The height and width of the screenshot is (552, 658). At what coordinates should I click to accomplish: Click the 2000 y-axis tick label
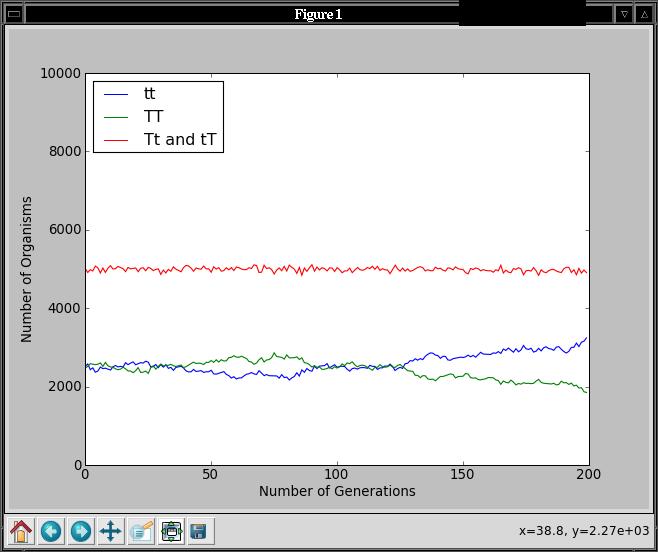[x=65, y=387]
